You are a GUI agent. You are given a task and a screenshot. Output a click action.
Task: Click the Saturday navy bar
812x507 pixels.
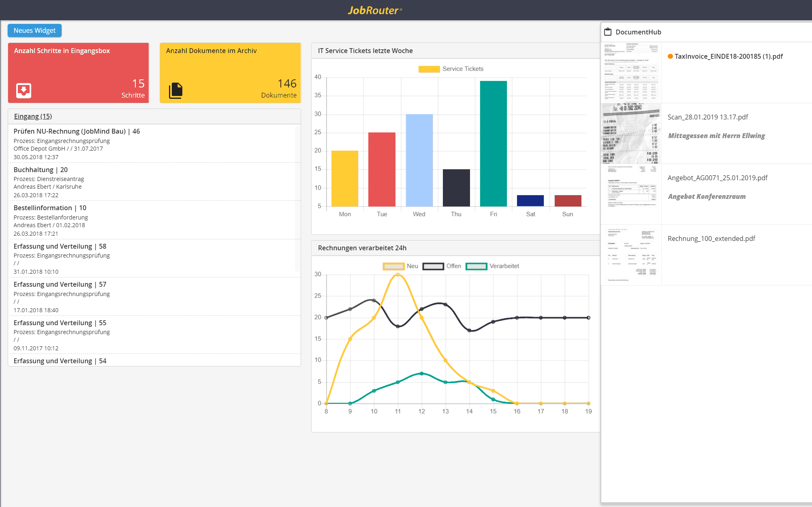[x=530, y=201]
